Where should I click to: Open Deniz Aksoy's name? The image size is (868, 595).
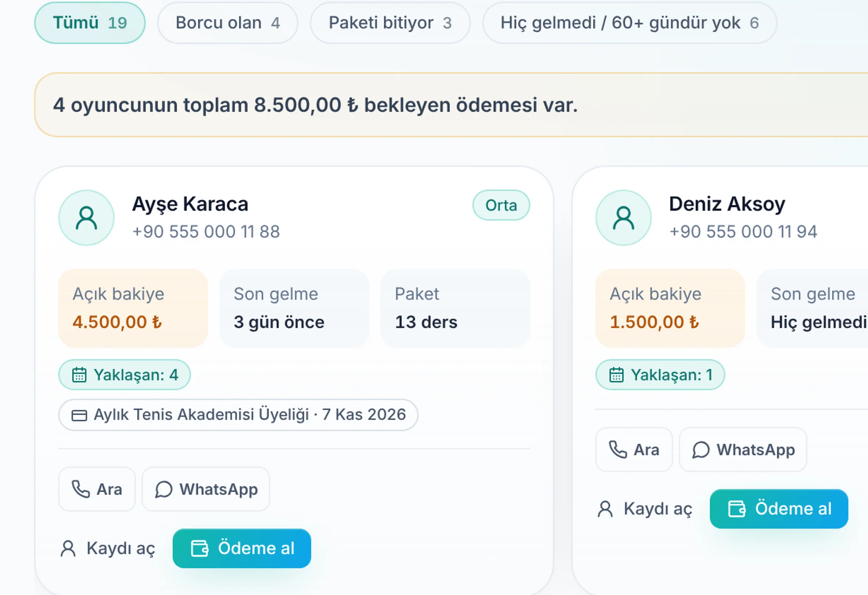pyautogui.click(x=727, y=204)
